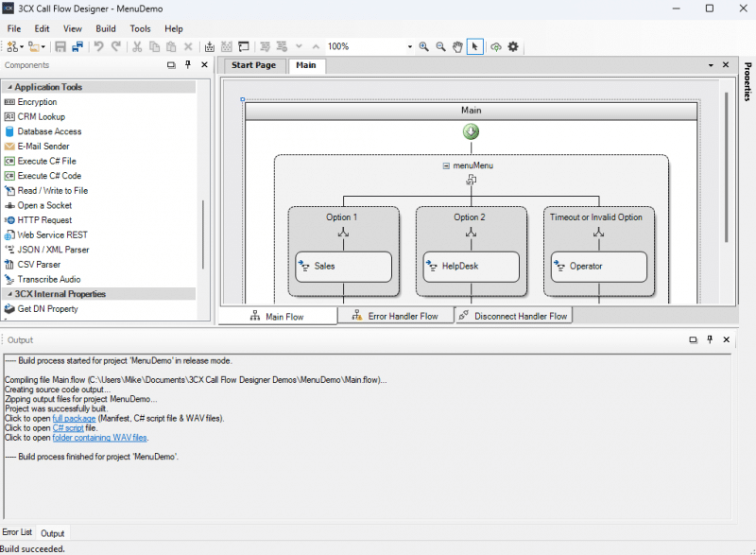Open the dropdown arrow beside New project
Image resolution: width=756 pixels, height=555 pixels.
pyautogui.click(x=21, y=46)
